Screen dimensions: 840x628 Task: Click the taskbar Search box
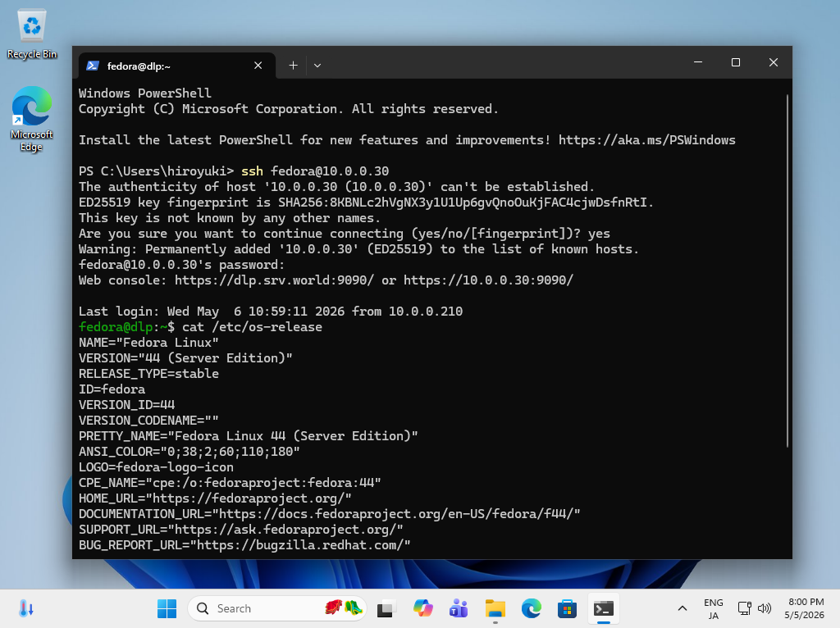point(277,608)
